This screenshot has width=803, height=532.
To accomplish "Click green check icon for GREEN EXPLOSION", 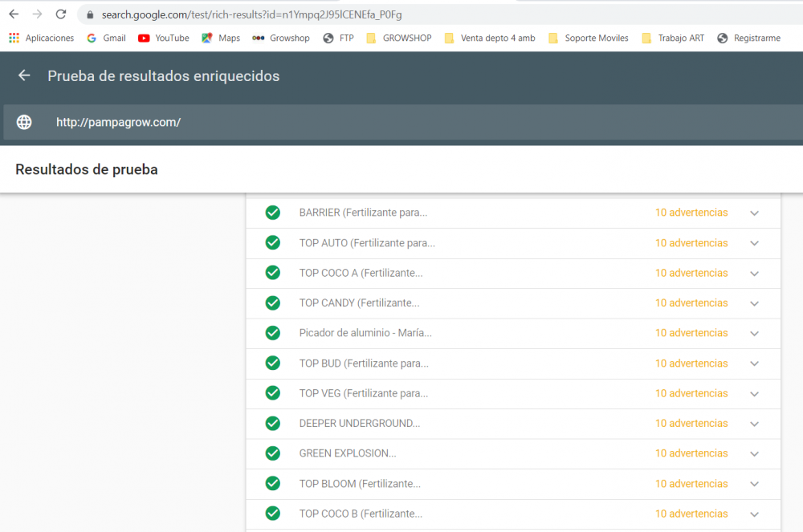I will (x=273, y=453).
